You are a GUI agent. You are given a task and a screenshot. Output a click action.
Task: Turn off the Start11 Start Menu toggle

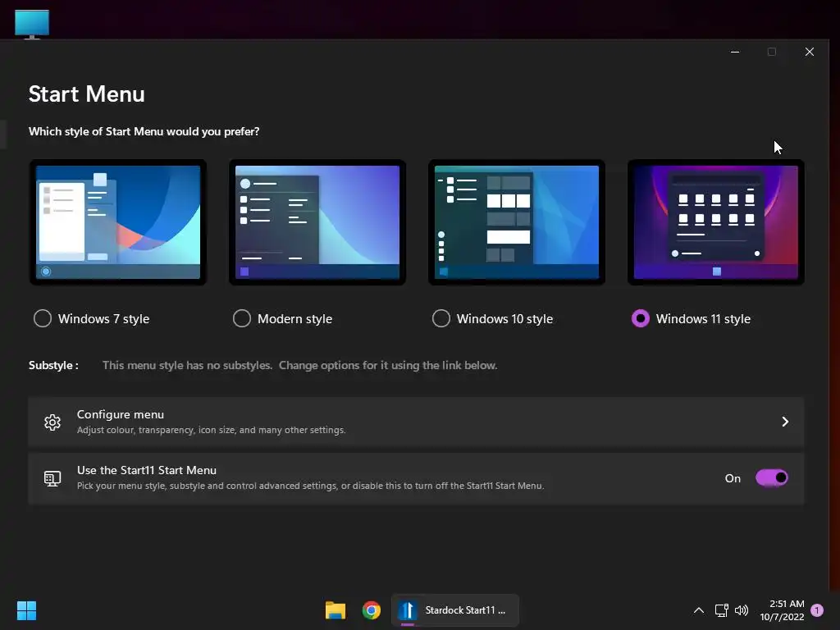pos(771,477)
